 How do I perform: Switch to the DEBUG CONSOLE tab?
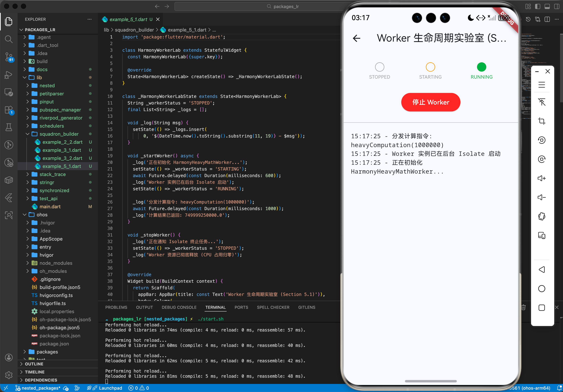179,307
